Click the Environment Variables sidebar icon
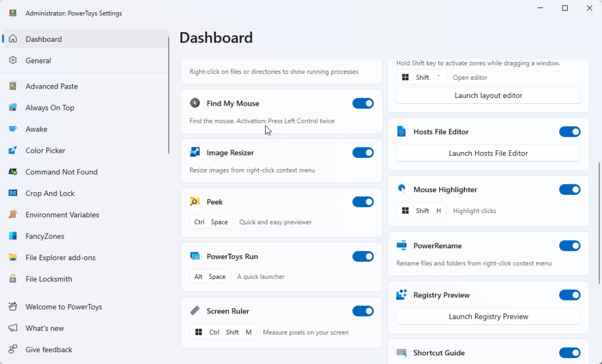The width and height of the screenshot is (602, 364). click(13, 214)
